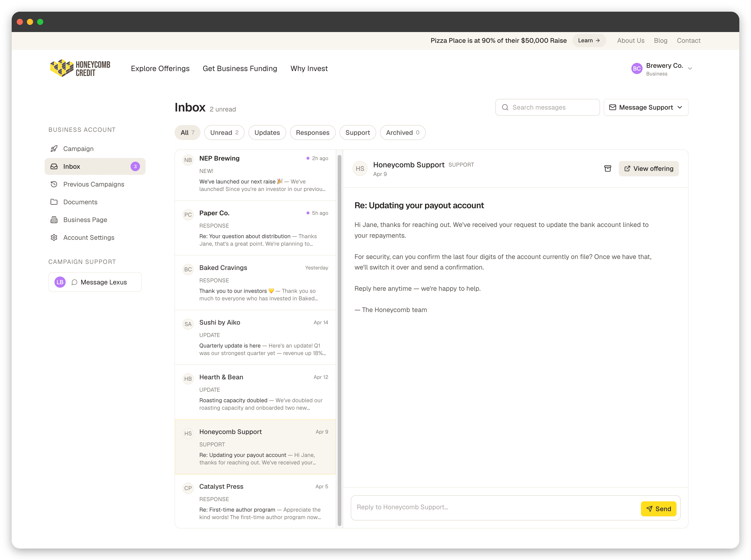Screen dimensions: 751x560
Task: Click the Previous Campaigns history icon
Action: (x=54, y=184)
